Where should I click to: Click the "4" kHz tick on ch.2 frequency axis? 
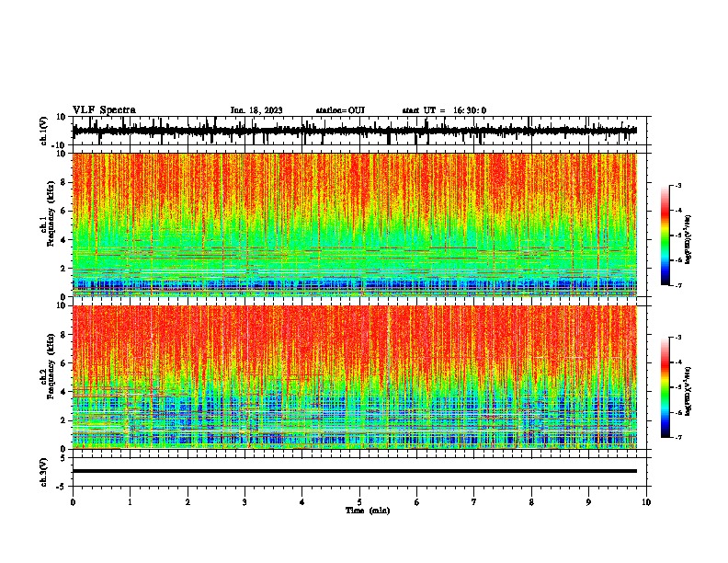(63, 392)
